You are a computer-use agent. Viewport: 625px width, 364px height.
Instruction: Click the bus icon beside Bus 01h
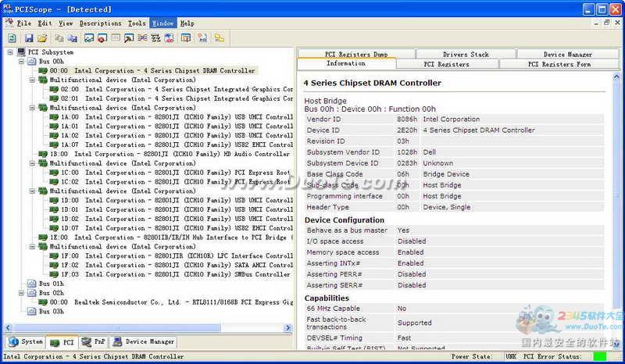click(x=31, y=284)
